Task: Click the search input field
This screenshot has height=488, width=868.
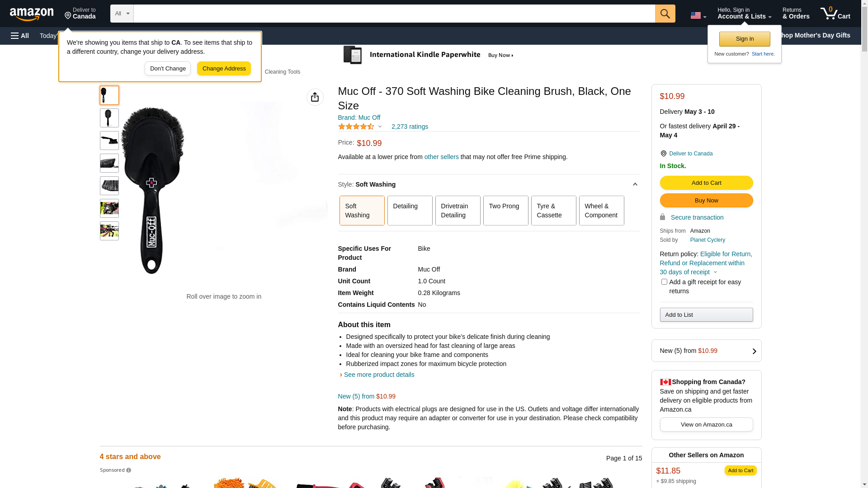Action: pos(394,14)
